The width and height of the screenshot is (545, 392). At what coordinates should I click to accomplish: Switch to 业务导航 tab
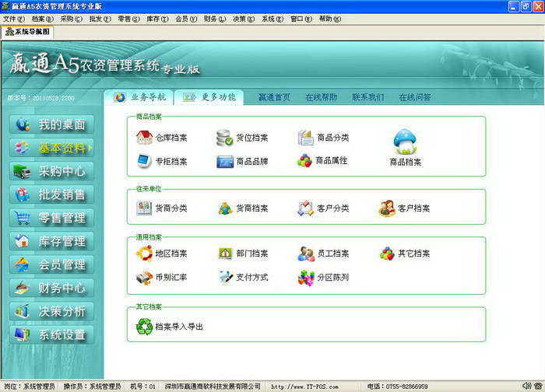click(x=139, y=97)
